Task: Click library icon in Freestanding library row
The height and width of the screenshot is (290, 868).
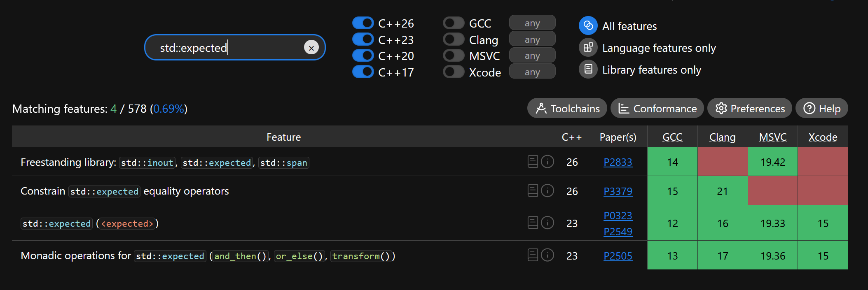Action: click(533, 162)
